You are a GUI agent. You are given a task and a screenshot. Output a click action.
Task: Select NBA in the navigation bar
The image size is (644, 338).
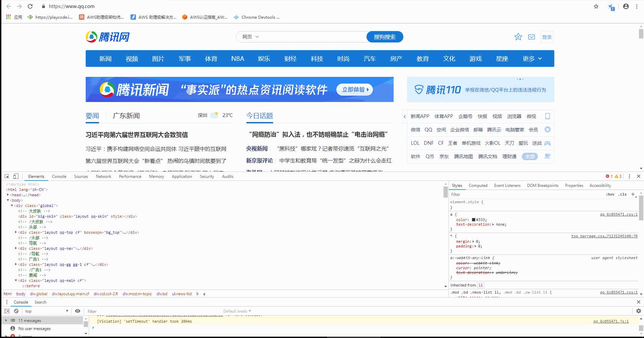pyautogui.click(x=238, y=59)
